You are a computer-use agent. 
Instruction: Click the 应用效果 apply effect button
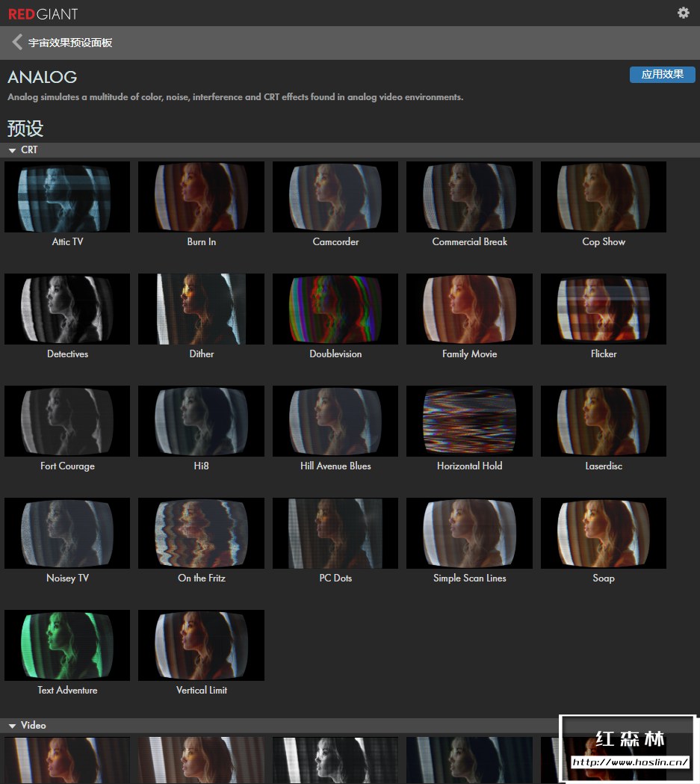pyautogui.click(x=662, y=75)
